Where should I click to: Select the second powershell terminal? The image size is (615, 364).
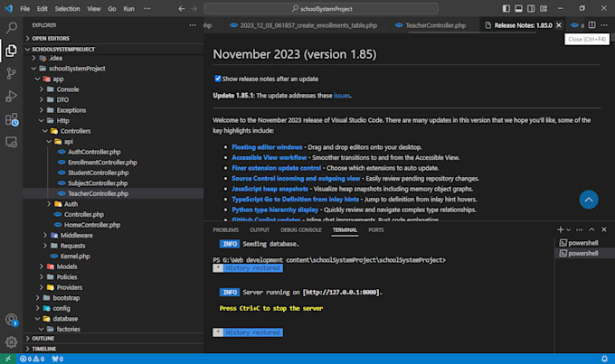[x=584, y=254]
